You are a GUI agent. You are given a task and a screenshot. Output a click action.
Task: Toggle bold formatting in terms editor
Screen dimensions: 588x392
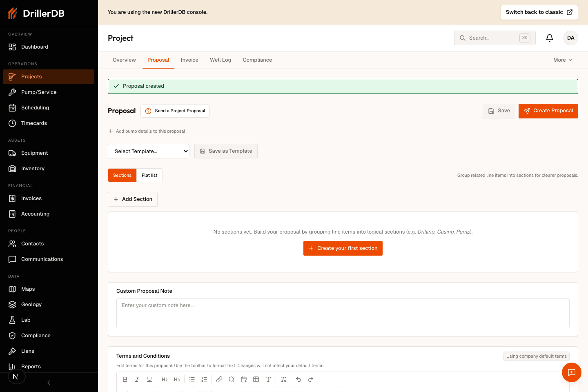point(125,379)
